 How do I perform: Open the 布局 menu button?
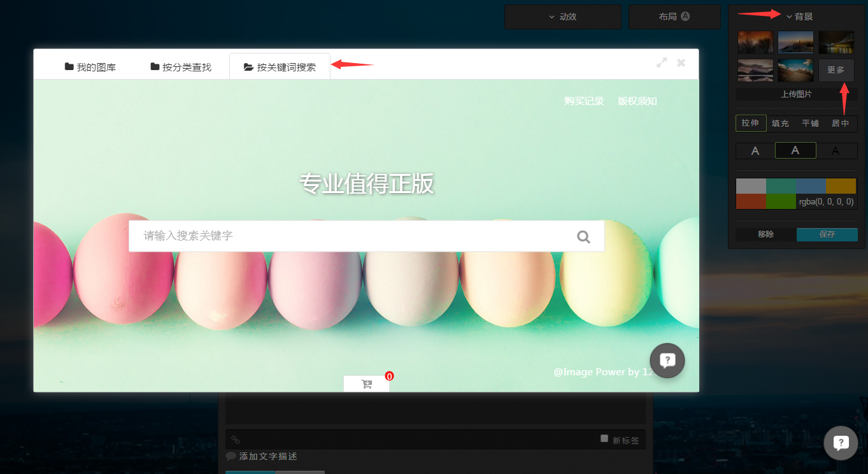point(674,17)
